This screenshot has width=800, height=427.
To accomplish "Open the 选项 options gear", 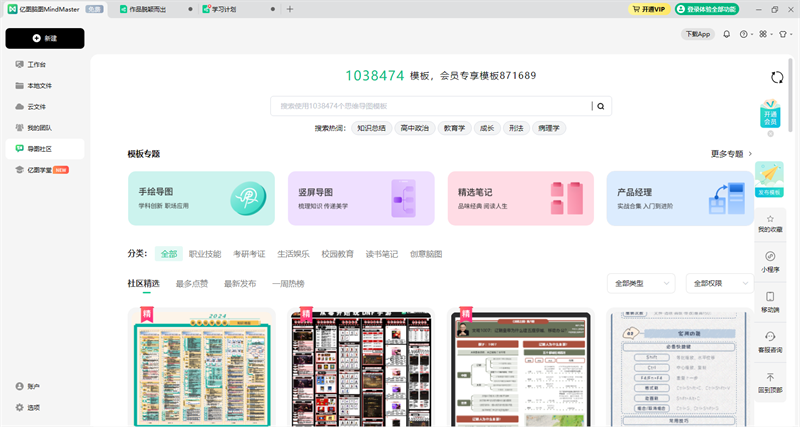I will 28,408.
